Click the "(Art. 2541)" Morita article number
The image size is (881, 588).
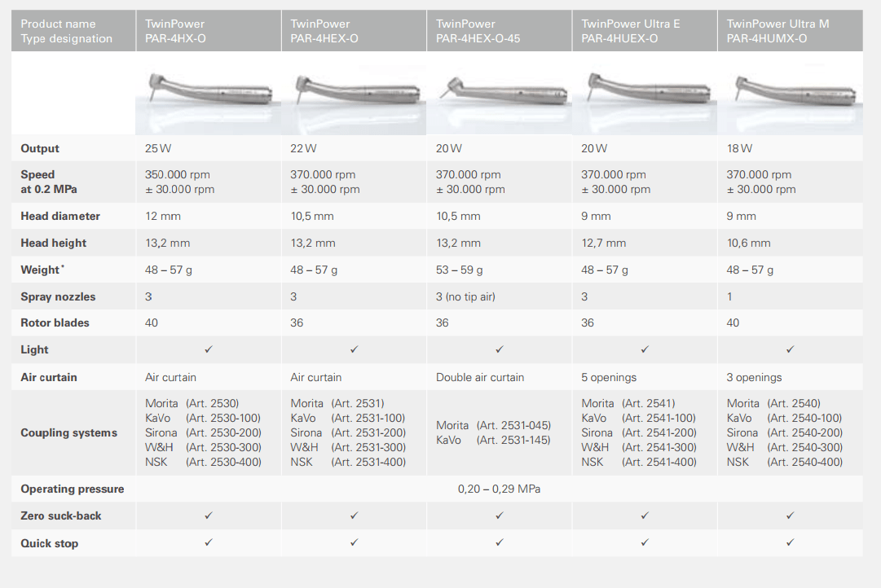click(x=649, y=404)
